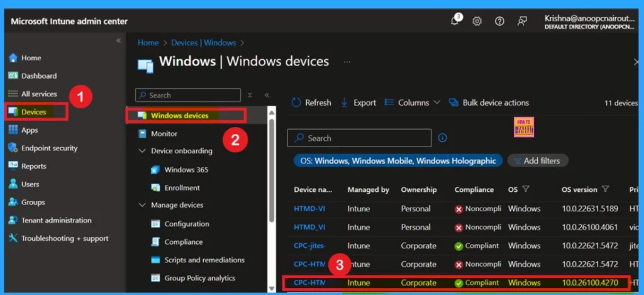
Task: Click the blade menu vertical scrollbar
Action: click(x=271, y=170)
